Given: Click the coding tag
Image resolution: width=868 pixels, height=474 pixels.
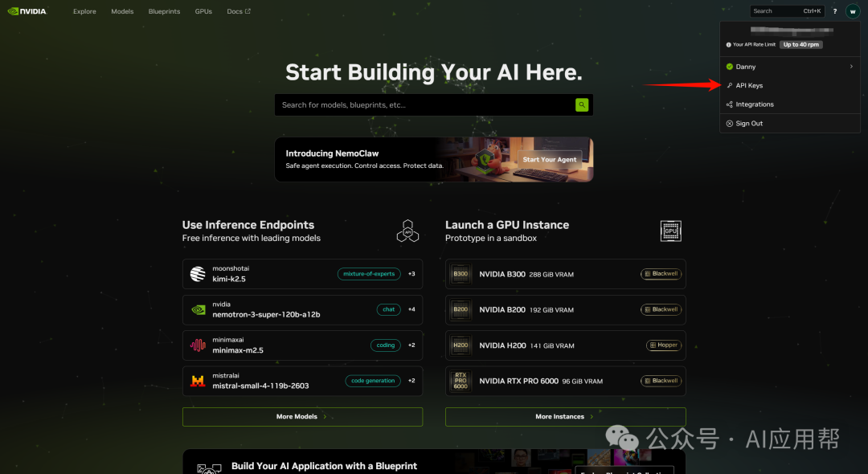Looking at the screenshot, I should coord(385,345).
